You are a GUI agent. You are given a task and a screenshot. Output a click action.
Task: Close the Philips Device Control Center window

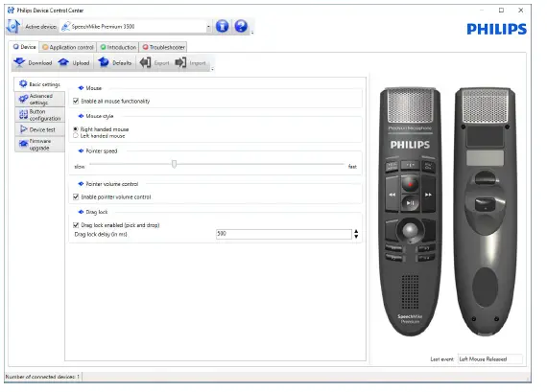[x=520, y=11]
